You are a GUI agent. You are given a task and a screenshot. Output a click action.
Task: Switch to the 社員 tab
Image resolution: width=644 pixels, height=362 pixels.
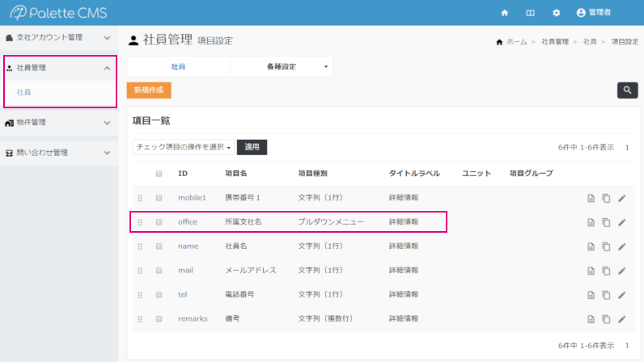[178, 66]
